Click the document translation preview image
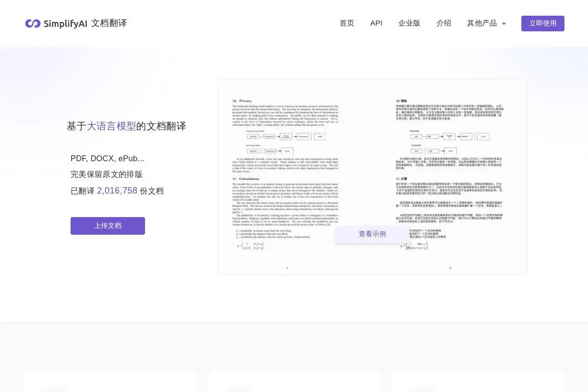588x392 pixels. coord(372,176)
